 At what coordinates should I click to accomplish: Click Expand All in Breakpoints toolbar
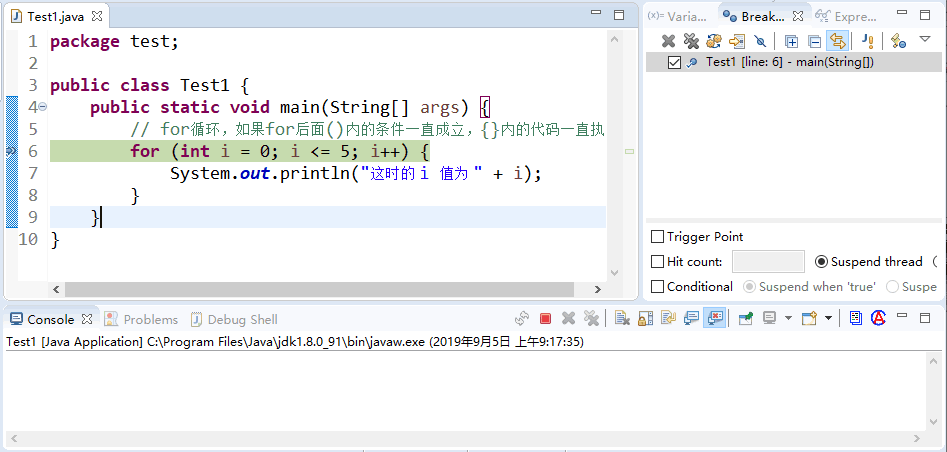coord(791,41)
